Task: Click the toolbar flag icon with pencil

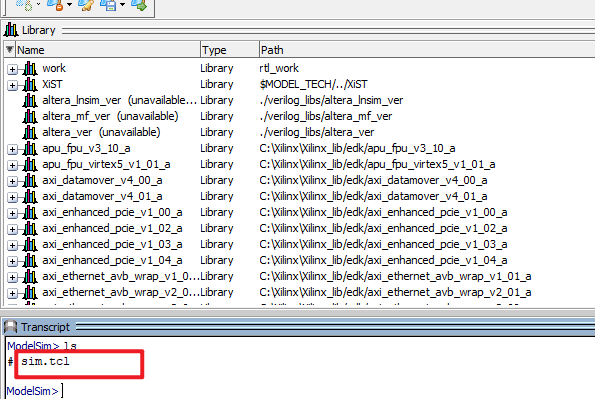Action: pyautogui.click(x=86, y=5)
